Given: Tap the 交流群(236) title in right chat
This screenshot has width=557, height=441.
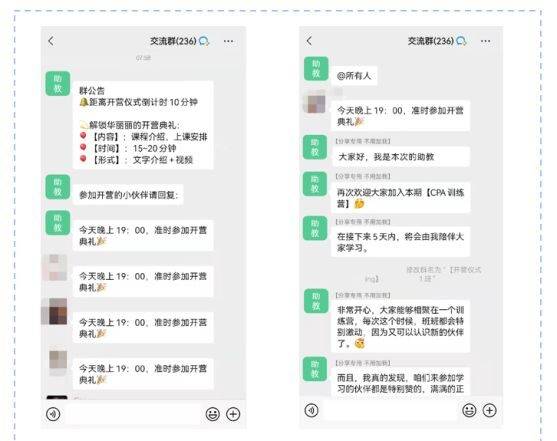Looking at the screenshot, I should pyautogui.click(x=431, y=41).
